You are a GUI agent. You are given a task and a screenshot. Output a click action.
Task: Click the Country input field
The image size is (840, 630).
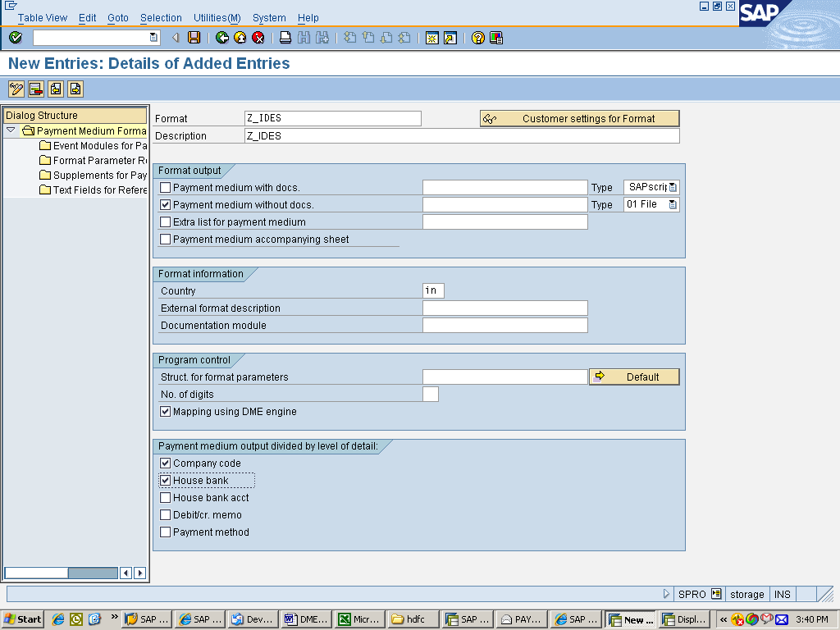point(433,290)
